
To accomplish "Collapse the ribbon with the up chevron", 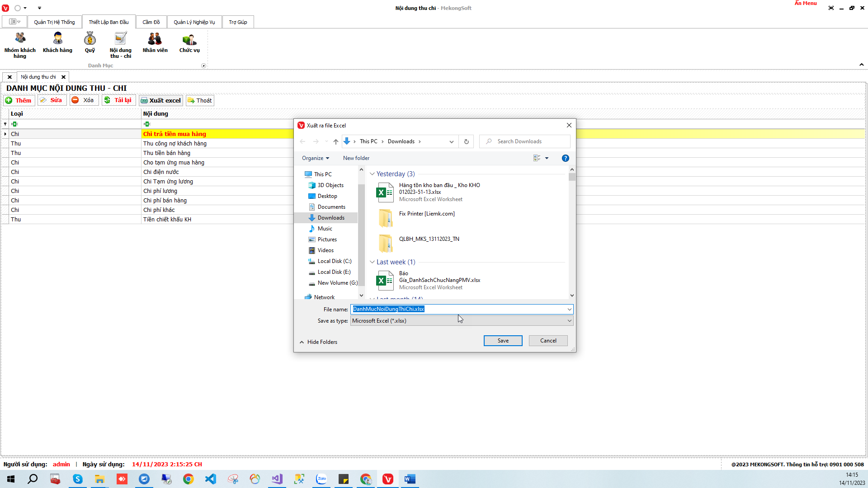I will click(x=862, y=65).
